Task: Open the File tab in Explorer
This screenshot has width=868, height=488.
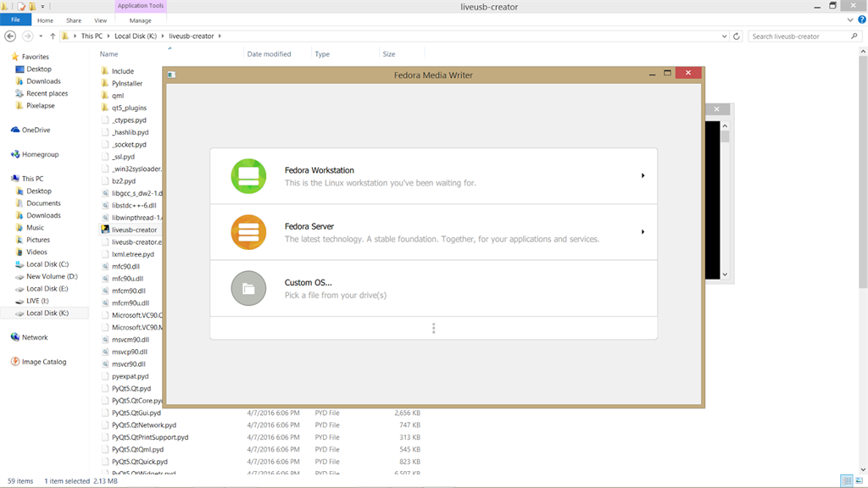Action: pyautogui.click(x=15, y=20)
